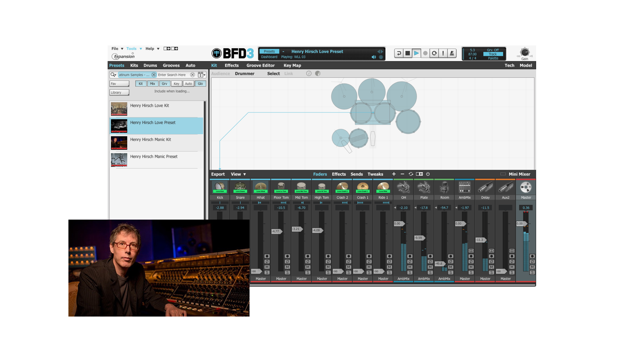The image size is (644, 362).
Task: Click the audio speaker icon in the display
Action: click(374, 57)
